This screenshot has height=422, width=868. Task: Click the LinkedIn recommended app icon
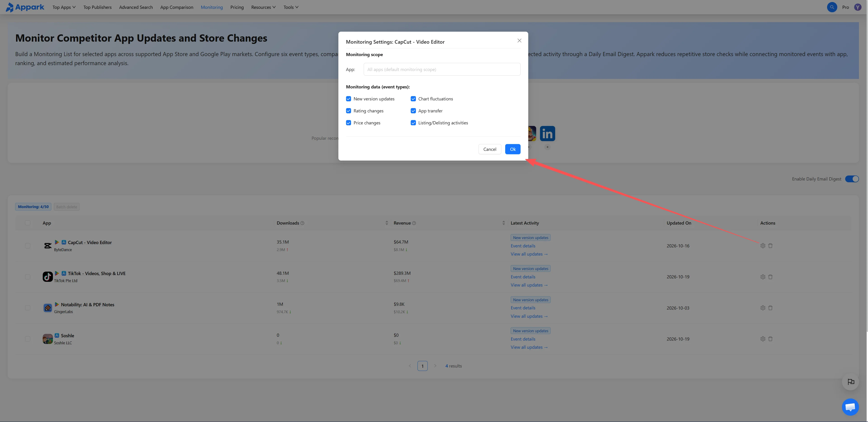tap(547, 134)
